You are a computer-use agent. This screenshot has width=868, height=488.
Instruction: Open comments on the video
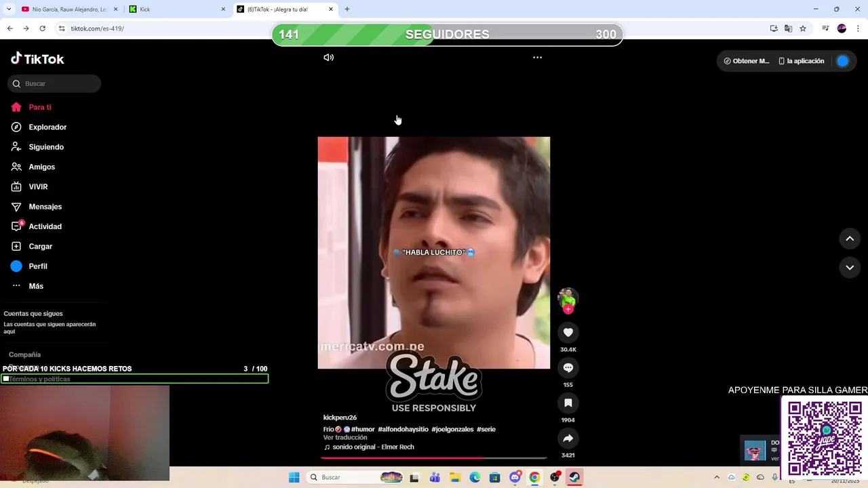[568, 367]
